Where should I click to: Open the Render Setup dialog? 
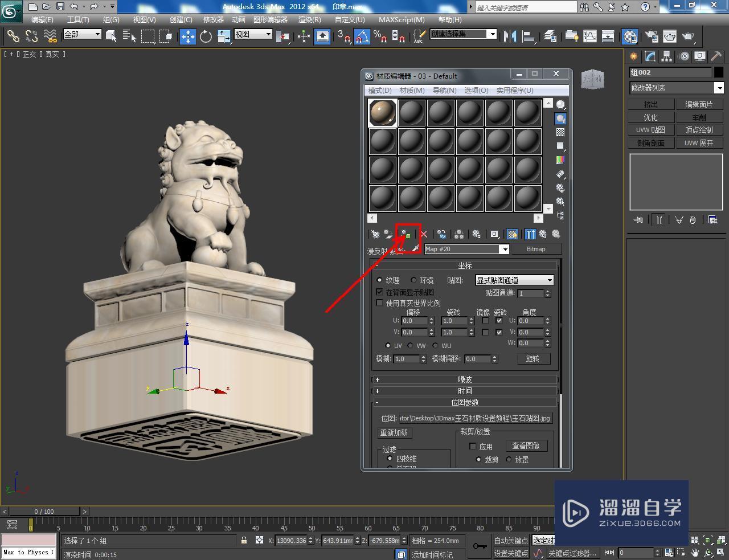650,36
